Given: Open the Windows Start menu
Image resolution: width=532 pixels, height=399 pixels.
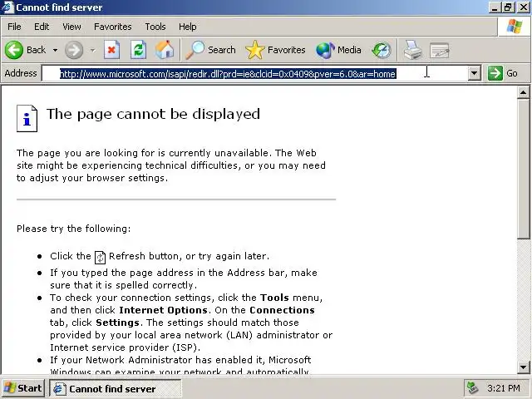Looking at the screenshot, I should [22, 388].
